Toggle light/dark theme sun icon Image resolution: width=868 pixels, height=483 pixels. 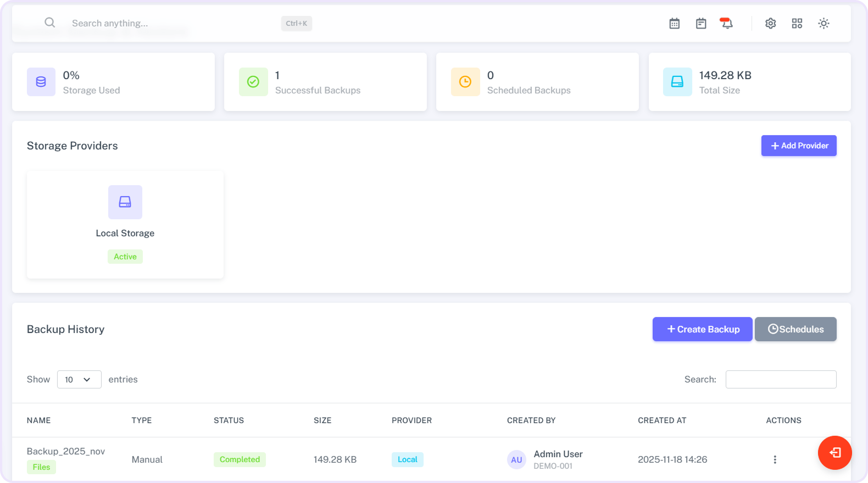coord(824,24)
